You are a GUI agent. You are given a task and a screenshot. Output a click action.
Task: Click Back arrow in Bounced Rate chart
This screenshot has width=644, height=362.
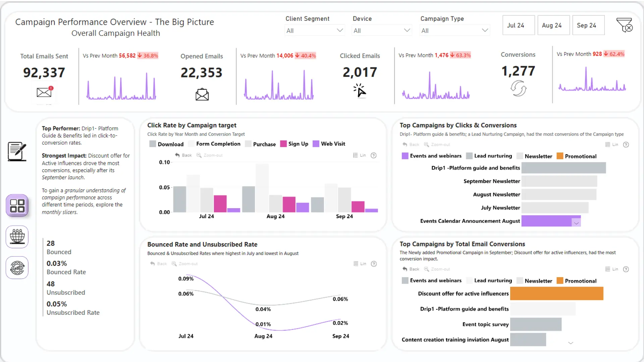click(x=158, y=264)
